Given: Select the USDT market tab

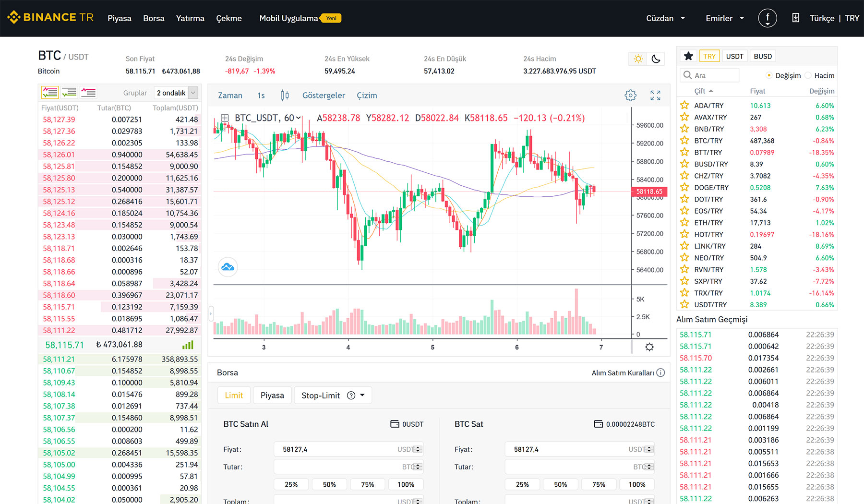Looking at the screenshot, I should tap(734, 56).
